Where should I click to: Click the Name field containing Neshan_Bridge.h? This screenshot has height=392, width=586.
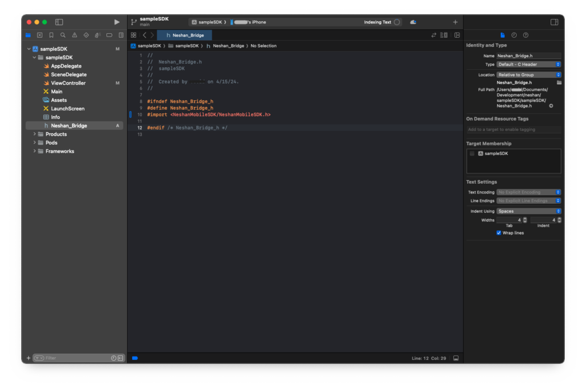pyautogui.click(x=528, y=56)
